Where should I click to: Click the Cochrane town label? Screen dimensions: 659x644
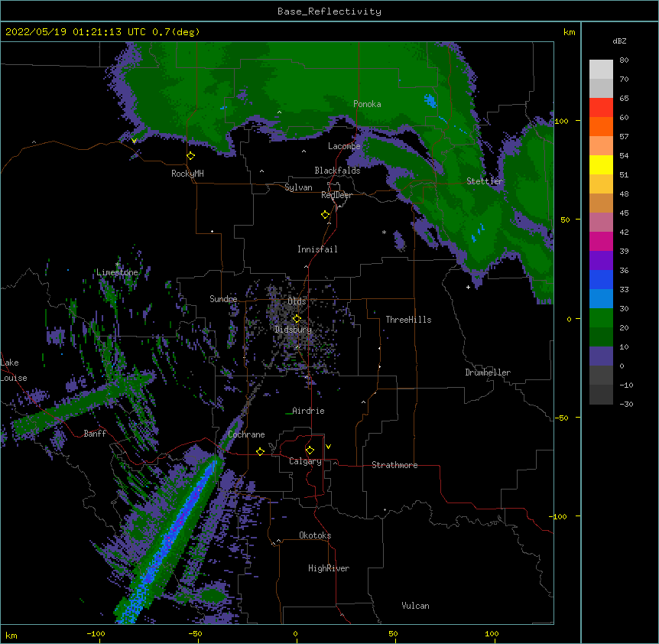click(246, 434)
